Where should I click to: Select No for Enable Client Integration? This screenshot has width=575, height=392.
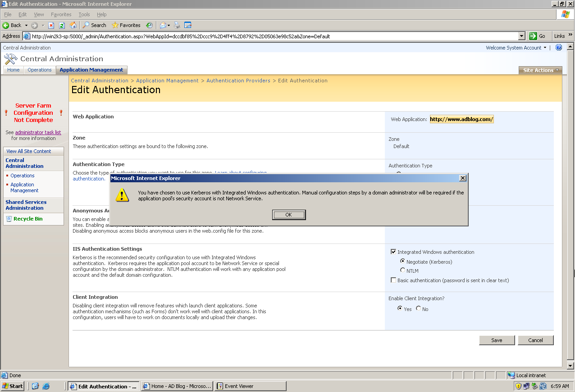coord(418,309)
